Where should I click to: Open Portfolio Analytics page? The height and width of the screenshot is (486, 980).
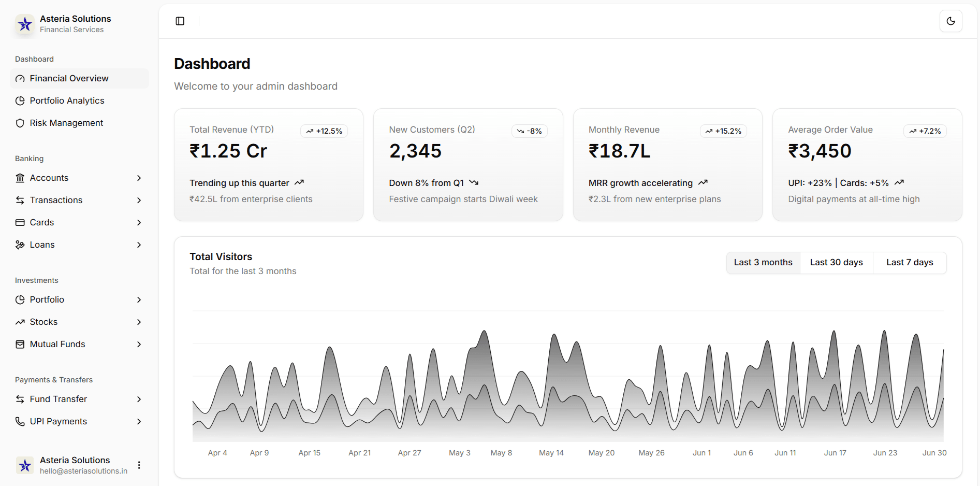[79, 101]
